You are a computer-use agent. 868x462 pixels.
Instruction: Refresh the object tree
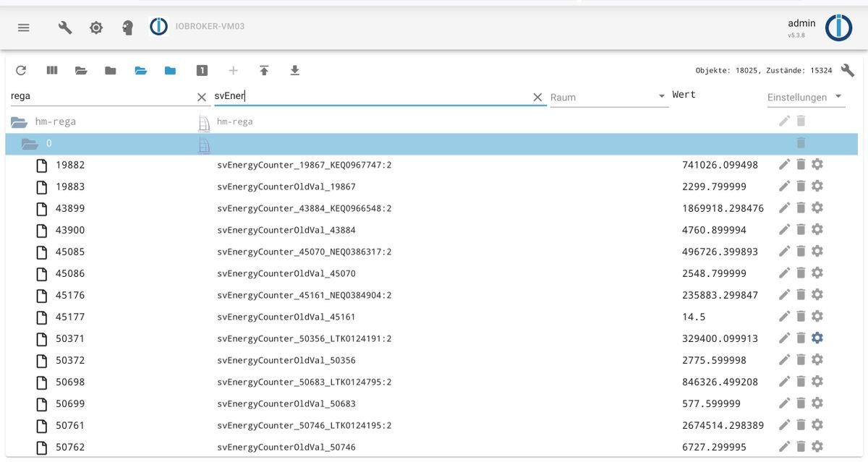21,70
